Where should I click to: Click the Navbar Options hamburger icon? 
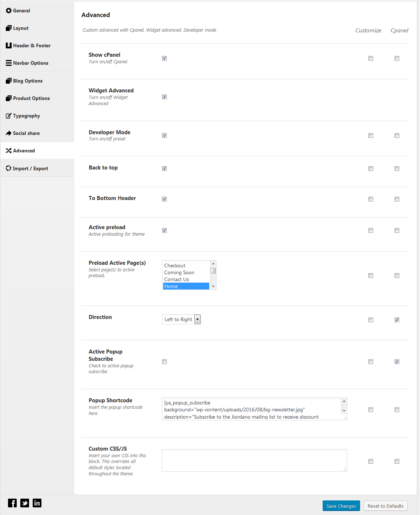[9, 63]
